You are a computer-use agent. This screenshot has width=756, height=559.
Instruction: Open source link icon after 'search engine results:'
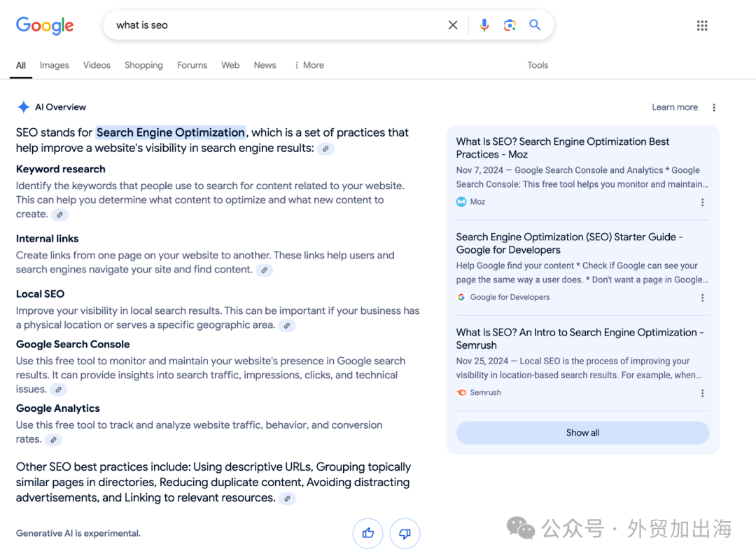click(x=326, y=149)
